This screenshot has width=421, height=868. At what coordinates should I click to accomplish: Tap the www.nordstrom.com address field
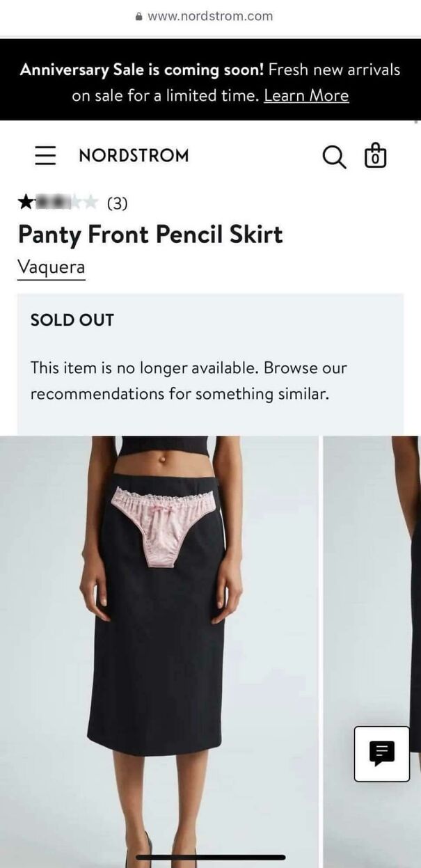point(210,16)
